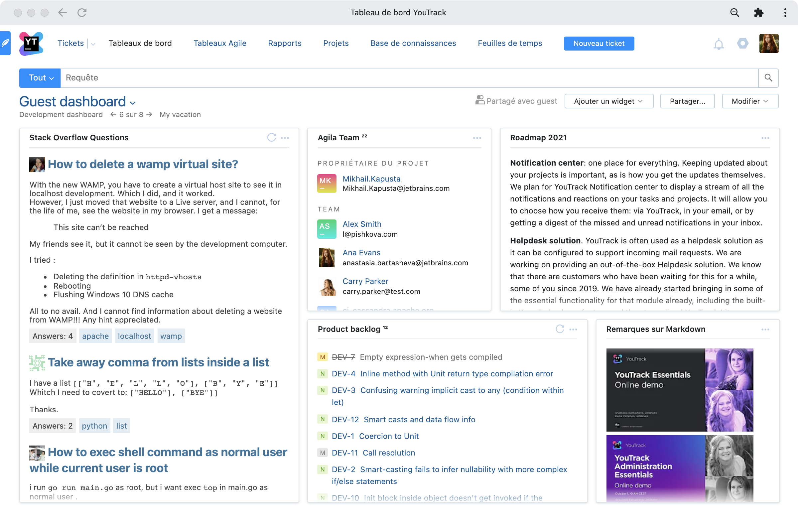Refresh the Product backlog widget
The width and height of the screenshot is (798, 532).
560,329
